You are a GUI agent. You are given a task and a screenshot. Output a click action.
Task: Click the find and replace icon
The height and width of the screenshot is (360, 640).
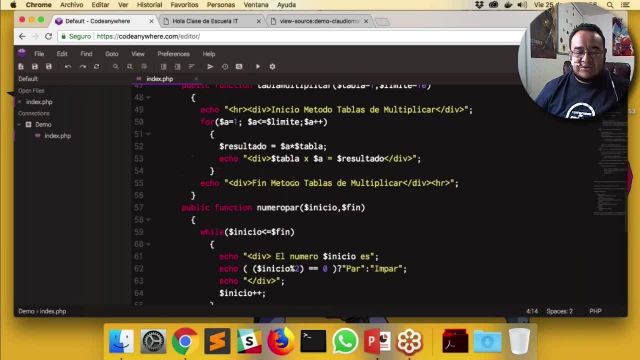pos(130,67)
